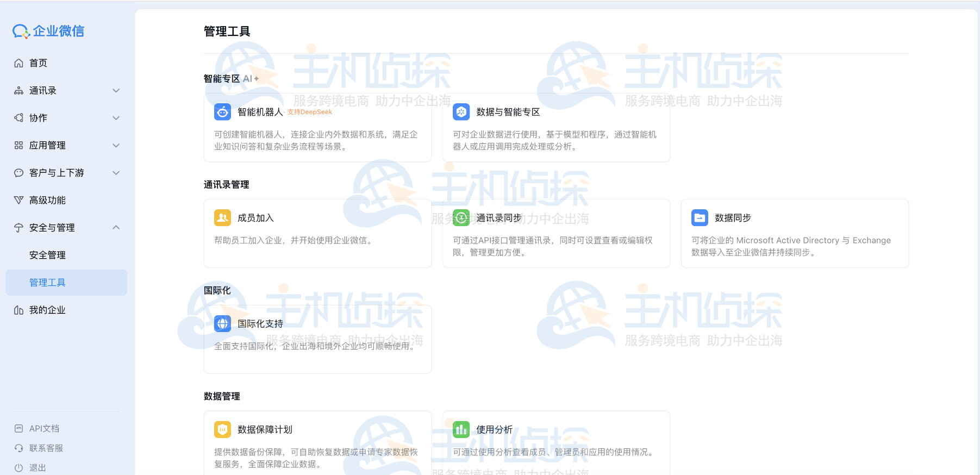Select the 管理工具 submenu item
This screenshot has height=475, width=980.
click(x=66, y=283)
